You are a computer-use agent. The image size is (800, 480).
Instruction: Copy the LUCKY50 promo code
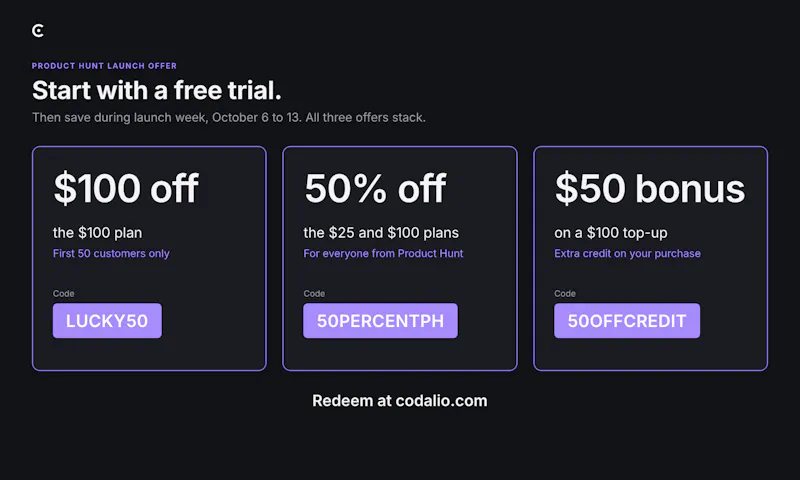[x=107, y=320]
